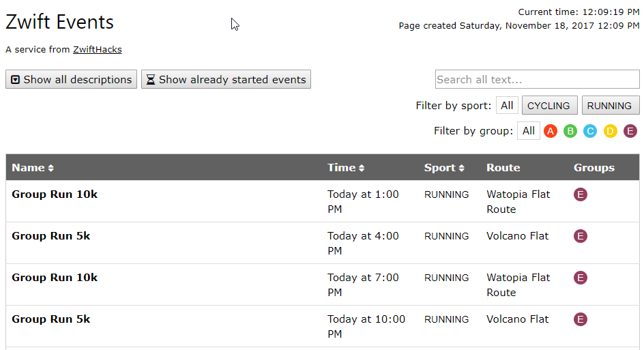Open the ZwiftHacks link
This screenshot has width=644, height=350.
98,50
